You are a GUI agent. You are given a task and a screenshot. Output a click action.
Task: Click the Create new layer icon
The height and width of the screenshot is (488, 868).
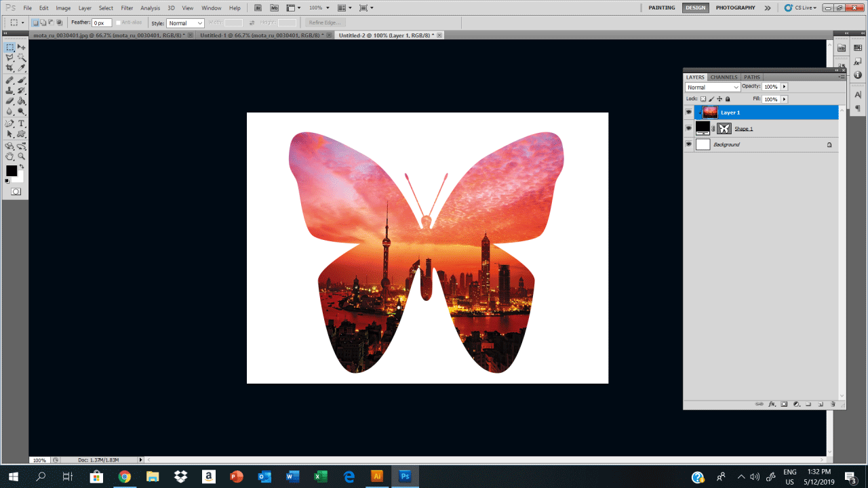click(821, 404)
